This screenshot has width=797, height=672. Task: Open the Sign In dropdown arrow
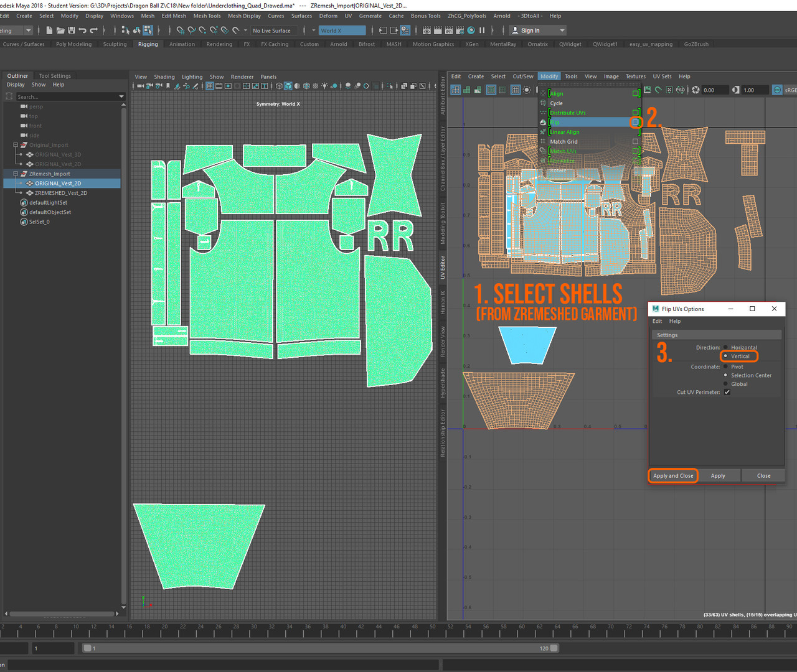(564, 30)
